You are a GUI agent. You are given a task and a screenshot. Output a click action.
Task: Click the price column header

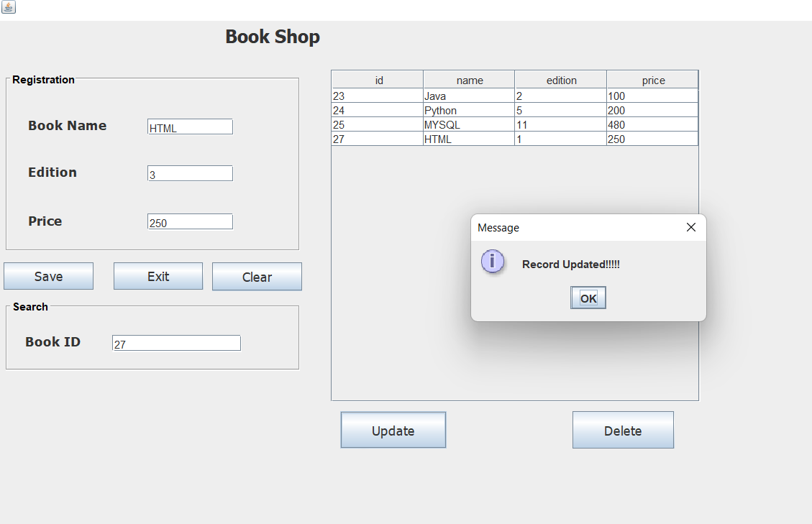pyautogui.click(x=652, y=80)
